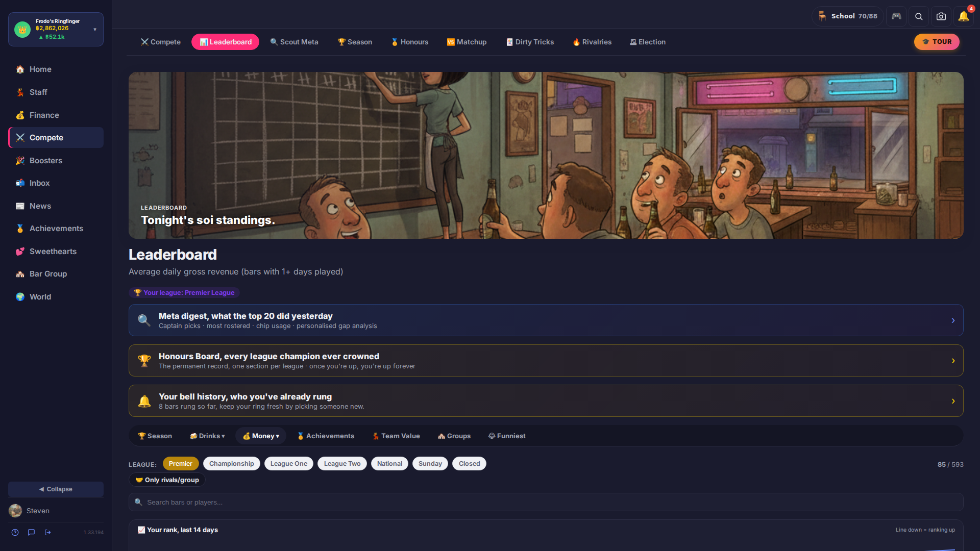The width and height of the screenshot is (980, 551).
Task: Open notifications bell with badge
Action: tap(964, 16)
